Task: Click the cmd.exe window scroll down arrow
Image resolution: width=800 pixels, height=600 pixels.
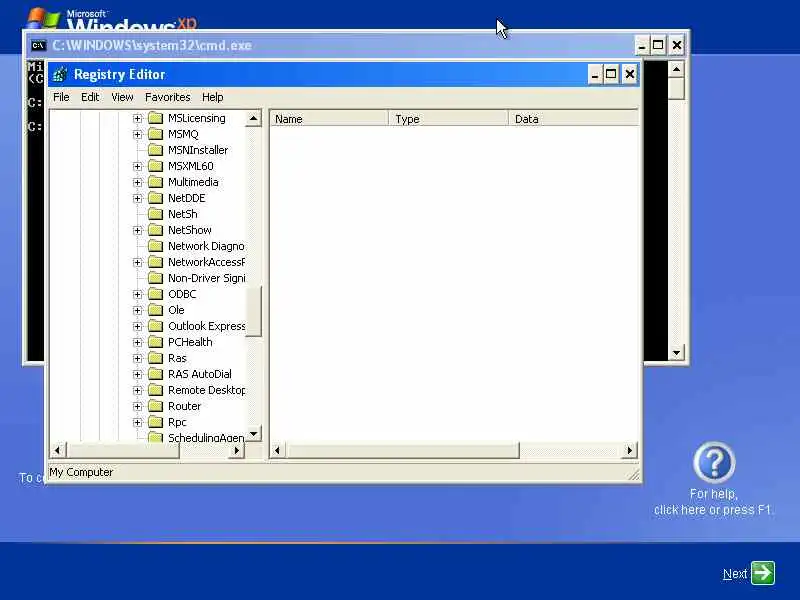Action: click(x=677, y=353)
